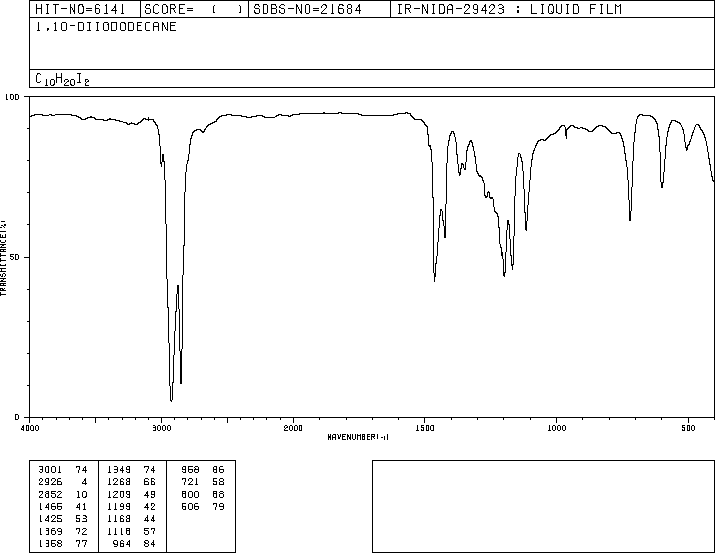Click the SDBS-NO=21684 header field

pyautogui.click(x=319, y=9)
